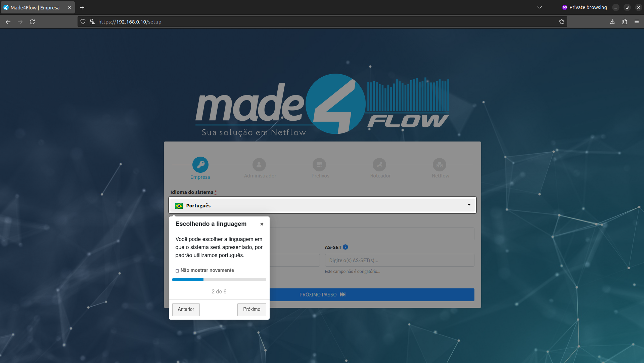Click the AS-SET input field
The image size is (644, 363).
400,260
